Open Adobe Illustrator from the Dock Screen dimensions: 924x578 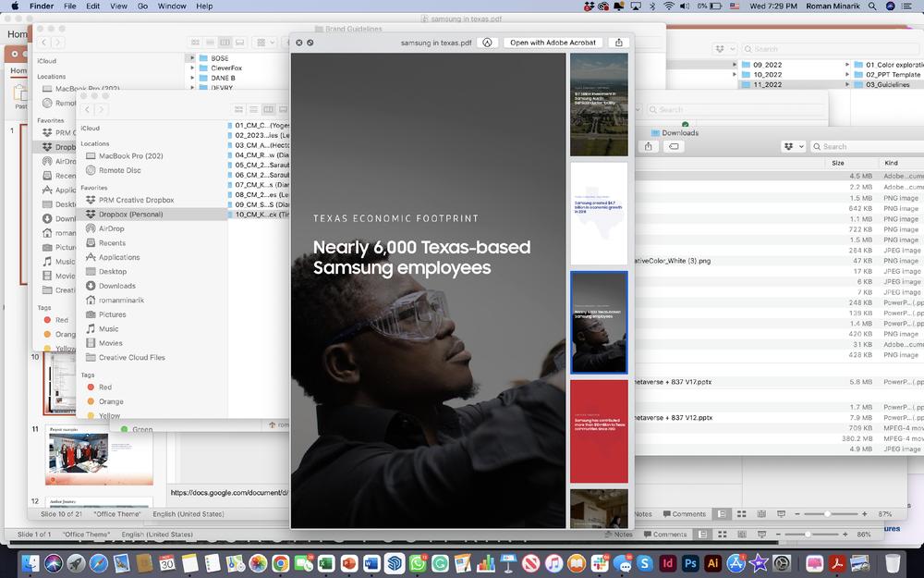point(713,562)
